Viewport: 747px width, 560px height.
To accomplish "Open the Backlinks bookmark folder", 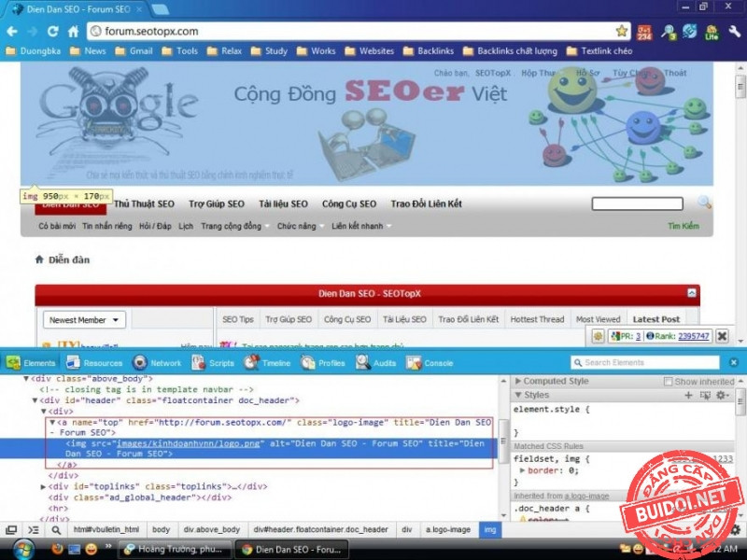I will tap(429, 51).
